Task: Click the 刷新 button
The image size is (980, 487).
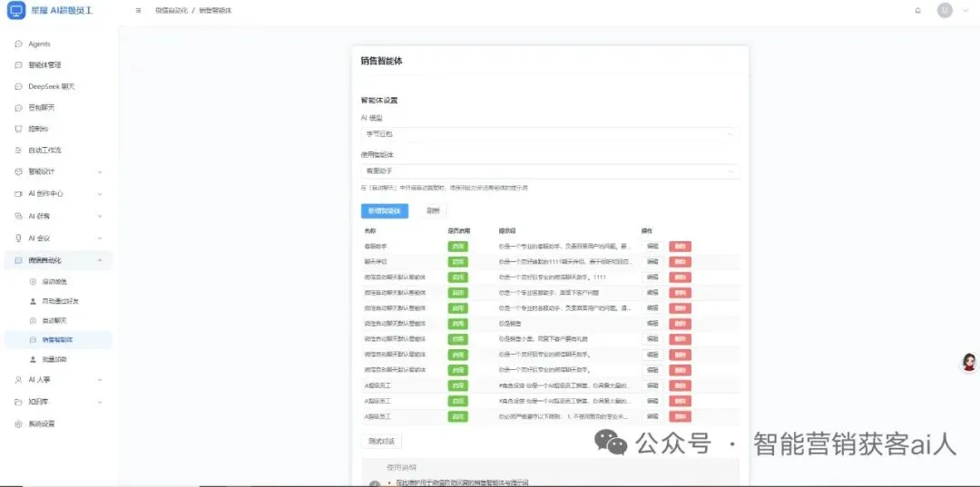Action: [x=433, y=210]
